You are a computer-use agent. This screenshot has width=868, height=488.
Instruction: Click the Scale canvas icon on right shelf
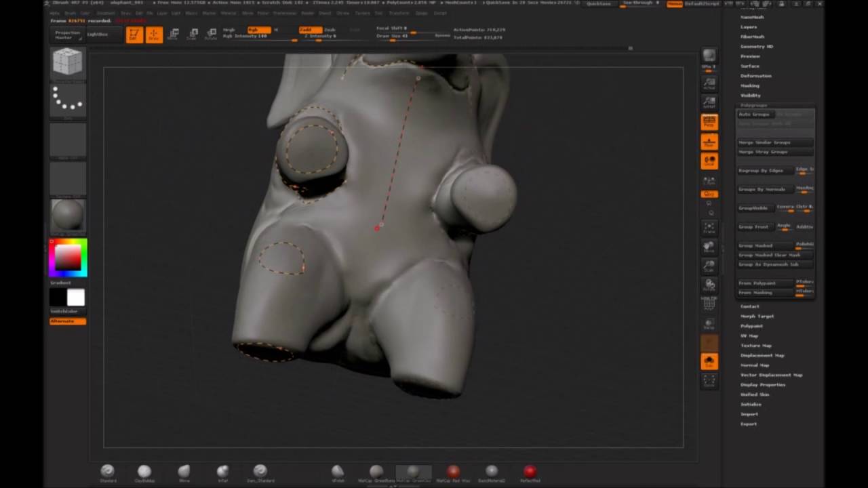coord(709,266)
